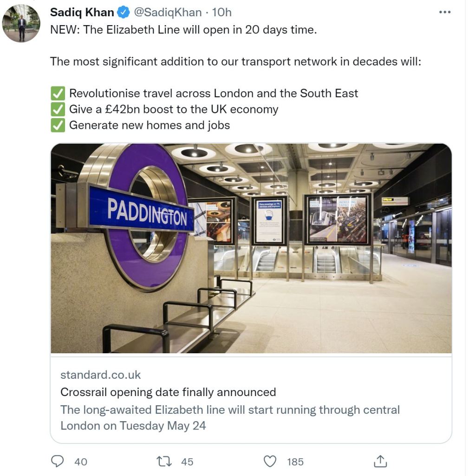Open Sadiq Khan's profile picture
Viewport: 469px width, 476px height.
point(21,24)
